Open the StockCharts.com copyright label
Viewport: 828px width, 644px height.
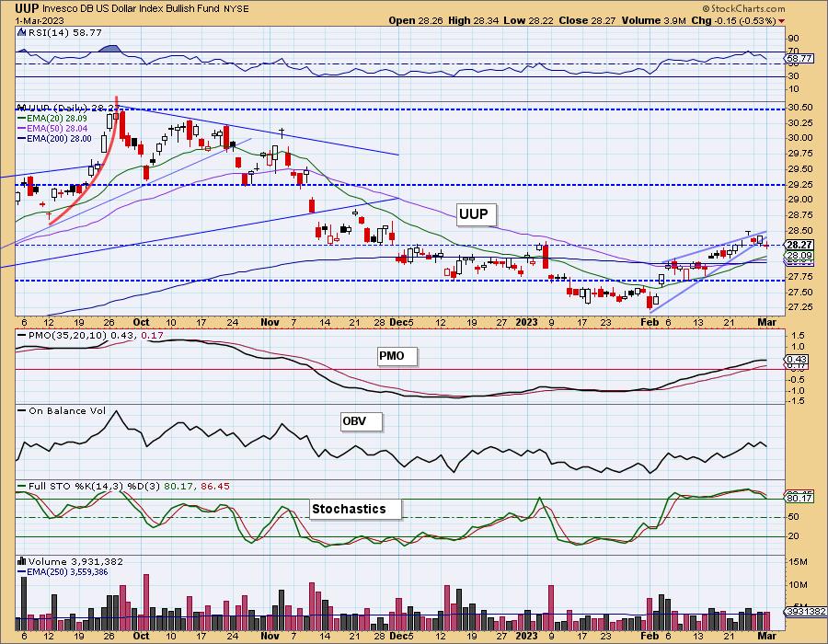pyautogui.click(x=743, y=9)
